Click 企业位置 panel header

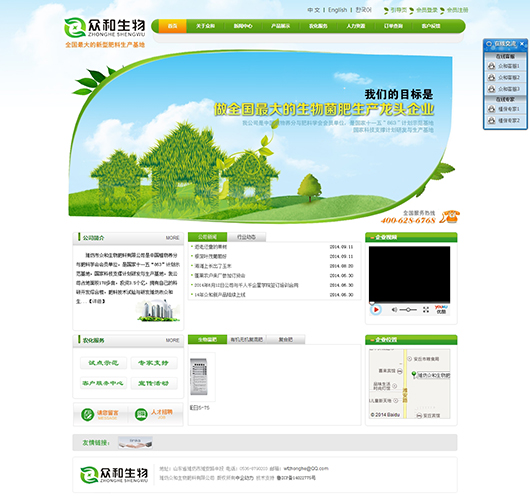(x=411, y=340)
